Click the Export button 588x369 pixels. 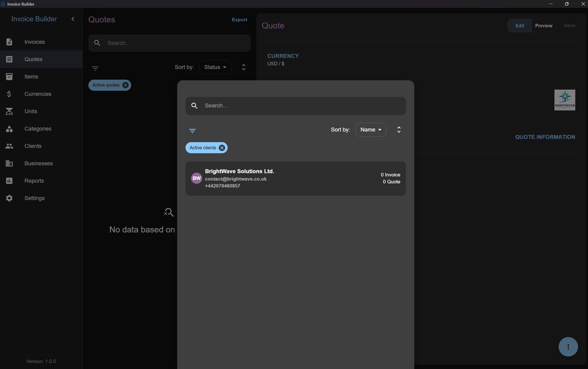click(x=239, y=19)
